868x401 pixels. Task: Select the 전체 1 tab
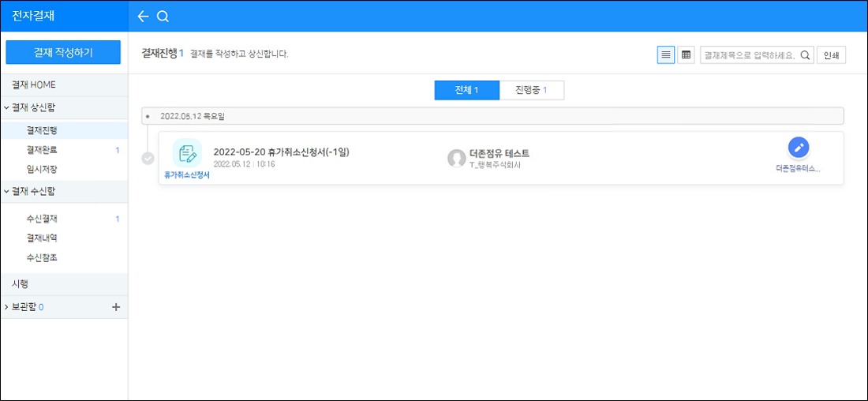click(466, 90)
